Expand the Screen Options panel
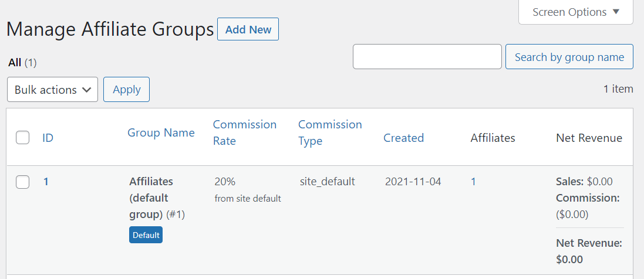 click(x=576, y=12)
